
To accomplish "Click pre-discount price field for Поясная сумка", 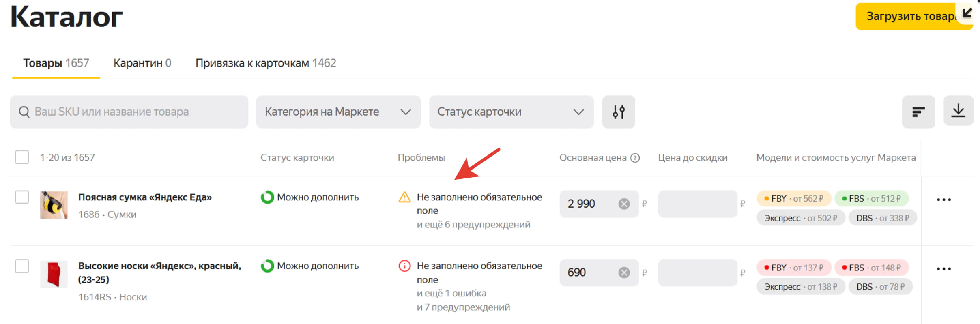I will click(698, 204).
